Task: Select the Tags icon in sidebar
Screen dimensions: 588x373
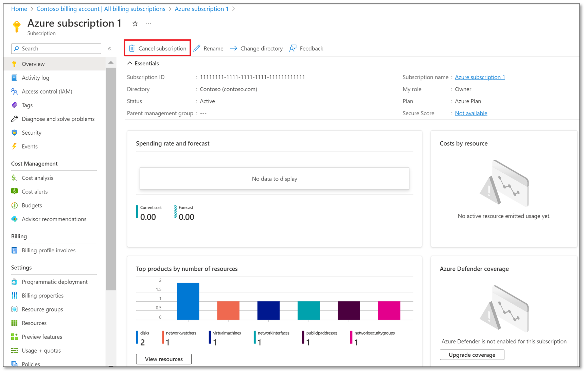Action: click(14, 105)
